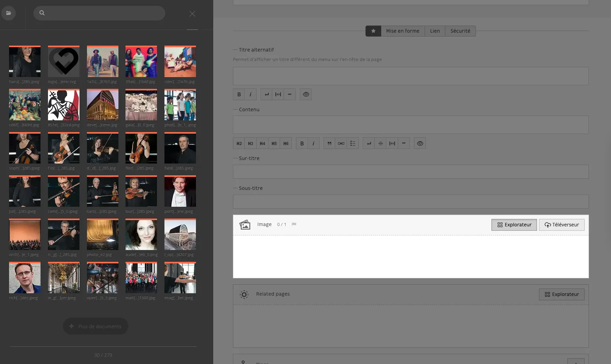Viewport: 611px width, 364px height.
Task: Select thumbnail oper[...]5_3.jpeg
Action: coord(103,278)
